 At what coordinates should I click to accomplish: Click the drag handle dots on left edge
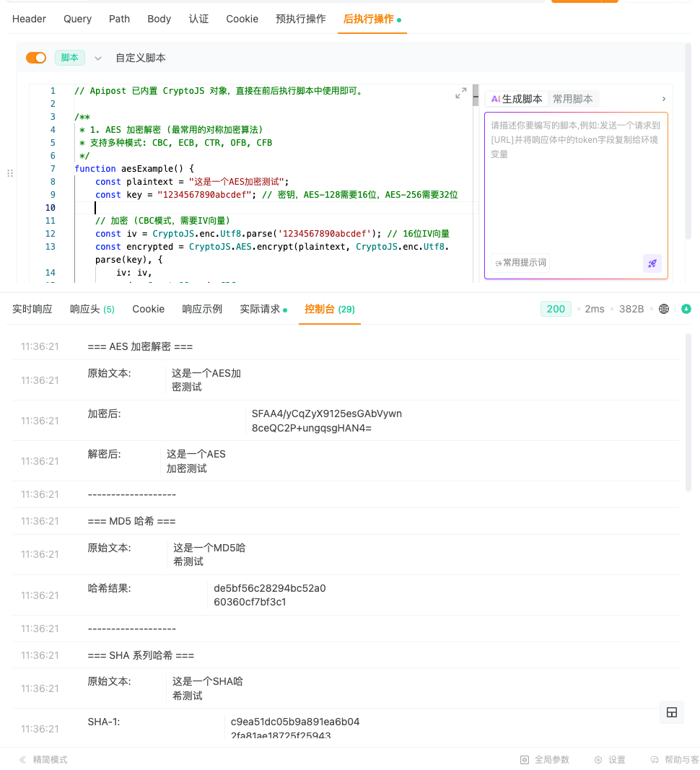point(10,173)
